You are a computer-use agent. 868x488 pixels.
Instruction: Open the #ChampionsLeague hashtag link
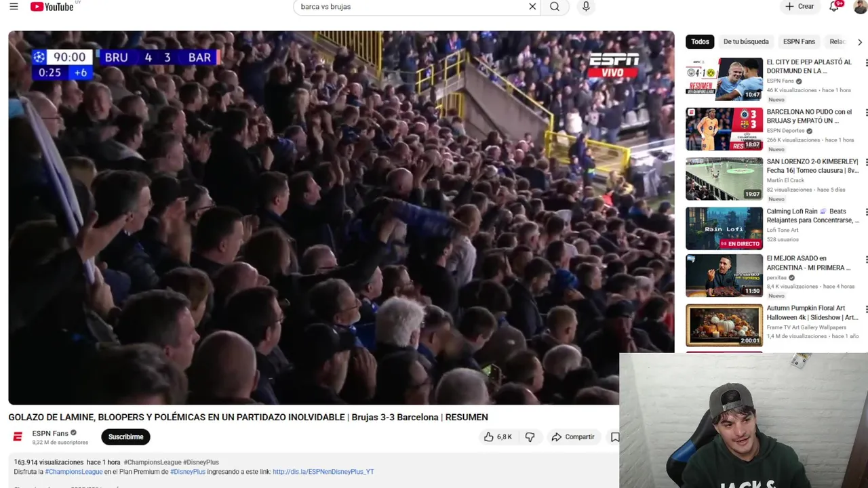(74, 472)
